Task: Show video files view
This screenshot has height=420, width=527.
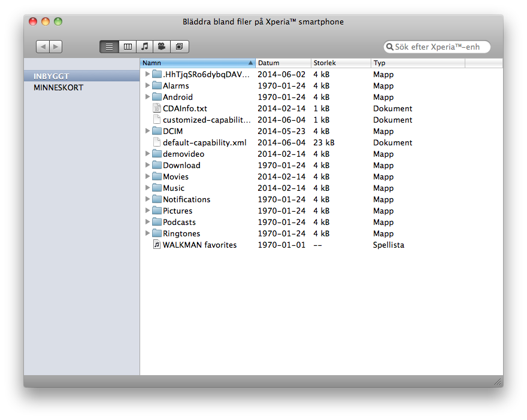Action: coord(162,47)
